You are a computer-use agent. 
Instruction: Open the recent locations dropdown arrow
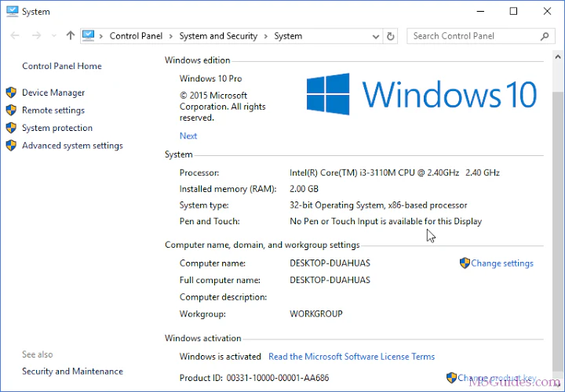(53, 36)
